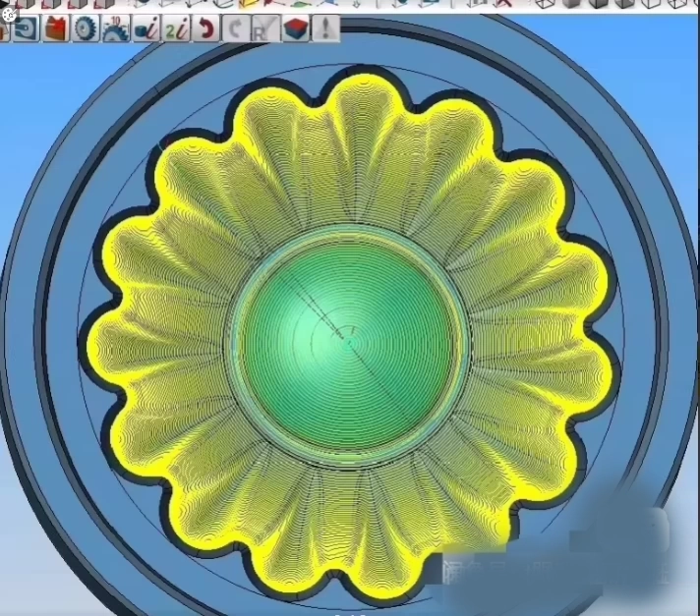Select the green central dome of the model

350,345
